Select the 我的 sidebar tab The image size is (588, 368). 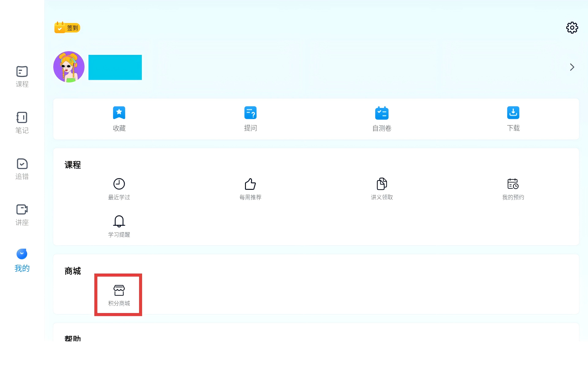(22, 260)
